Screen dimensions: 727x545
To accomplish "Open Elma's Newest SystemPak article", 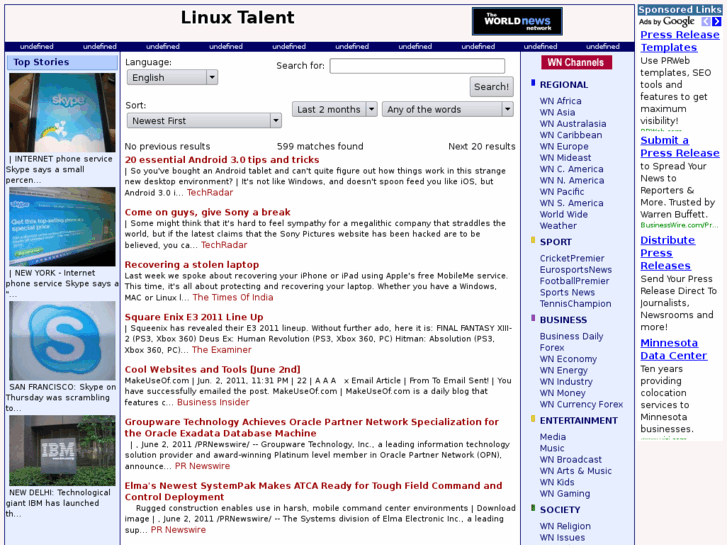I will pos(313,491).
